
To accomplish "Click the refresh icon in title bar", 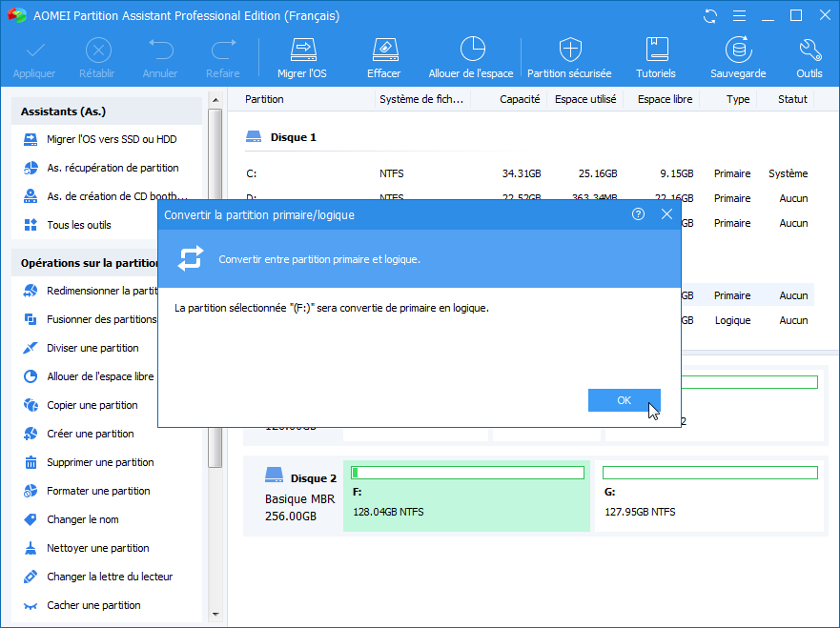I will point(710,16).
